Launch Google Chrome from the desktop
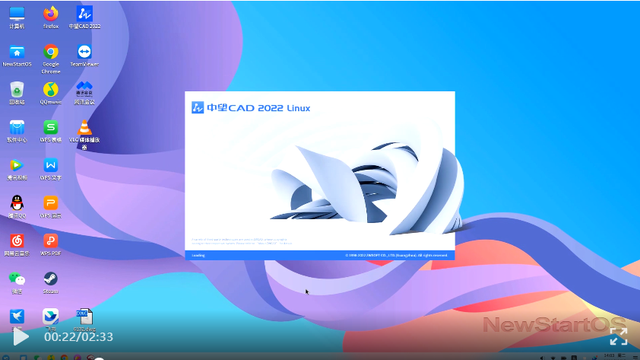The height and width of the screenshot is (360, 640). (51, 59)
